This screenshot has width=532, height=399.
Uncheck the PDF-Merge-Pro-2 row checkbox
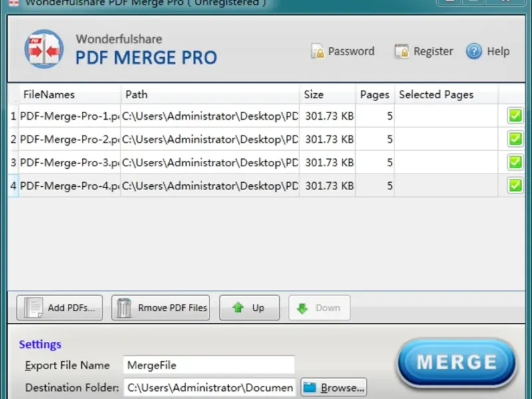[x=515, y=139]
